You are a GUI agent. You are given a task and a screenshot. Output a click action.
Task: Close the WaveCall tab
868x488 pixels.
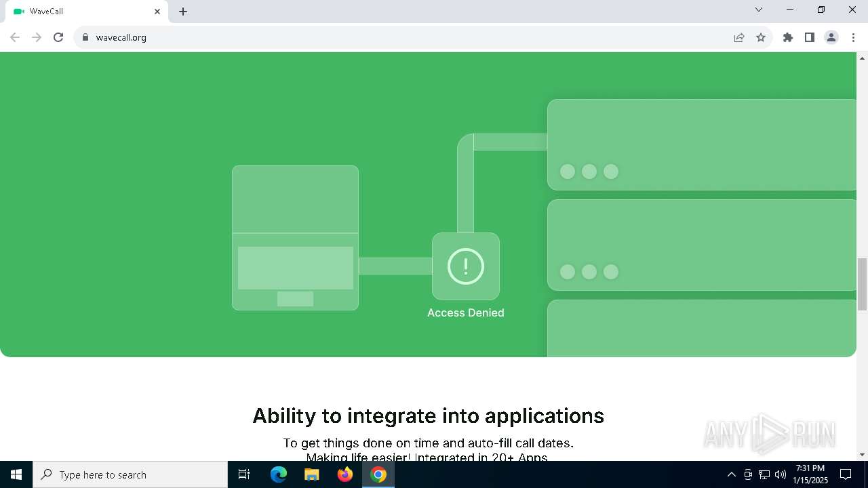157,12
